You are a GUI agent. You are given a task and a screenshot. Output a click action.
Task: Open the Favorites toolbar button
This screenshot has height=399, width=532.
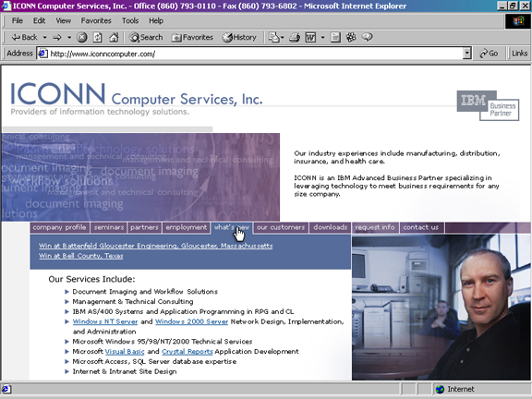pyautogui.click(x=192, y=37)
